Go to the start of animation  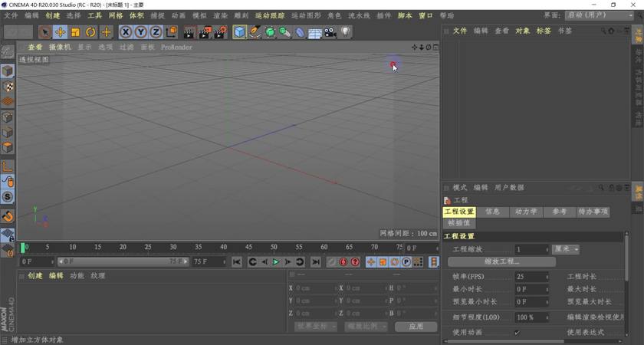(x=237, y=262)
